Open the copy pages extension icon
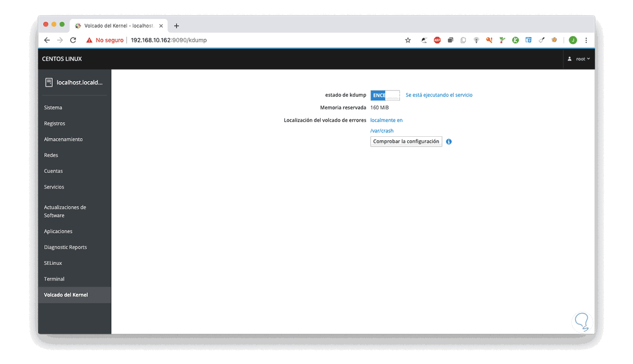 click(x=463, y=40)
